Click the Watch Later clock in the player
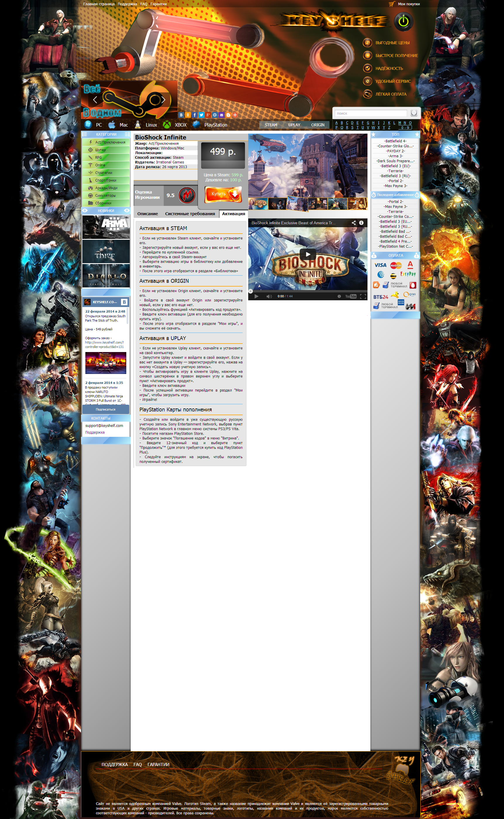 [x=339, y=296]
